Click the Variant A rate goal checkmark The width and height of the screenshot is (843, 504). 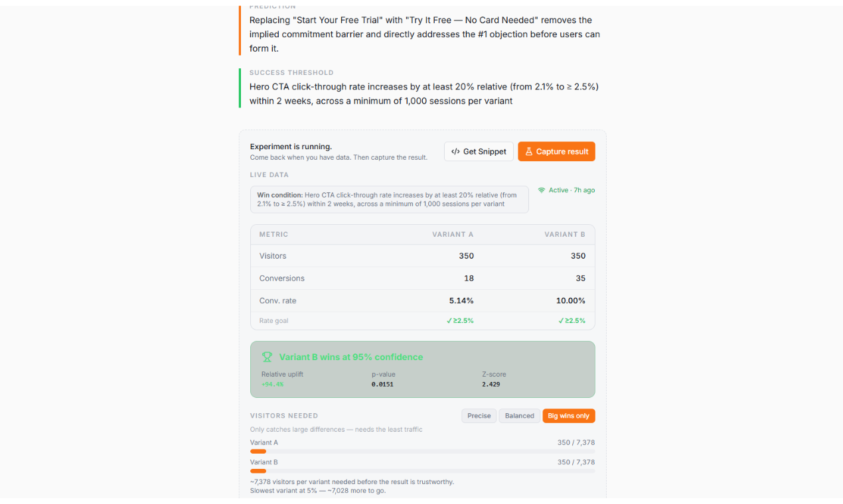pyautogui.click(x=449, y=321)
